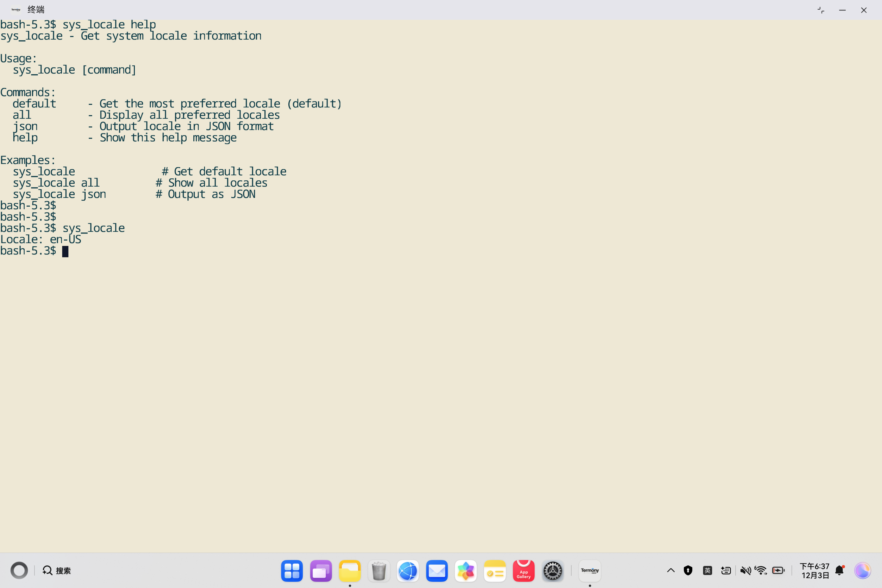Open the colorful Gallery photos app
Screen dimensions: 882x588
(x=465, y=571)
